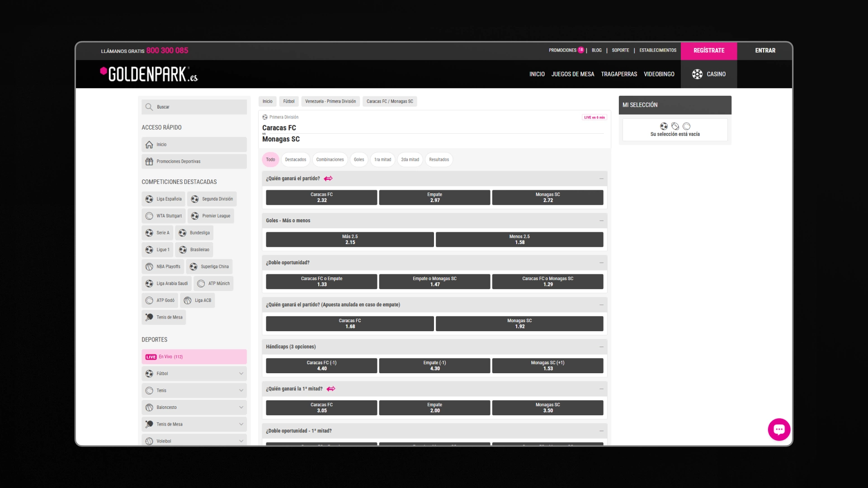Select the Goles filter tab
Image resolution: width=868 pixels, height=488 pixels.
pos(359,160)
